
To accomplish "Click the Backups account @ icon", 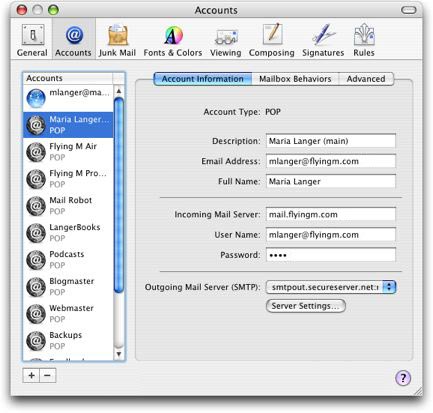I will point(36,341).
